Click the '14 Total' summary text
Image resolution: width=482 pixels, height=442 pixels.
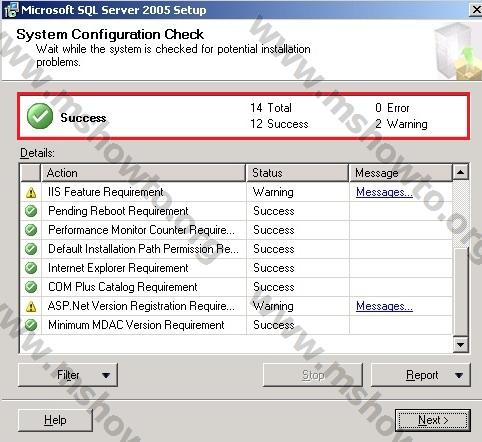point(271,108)
